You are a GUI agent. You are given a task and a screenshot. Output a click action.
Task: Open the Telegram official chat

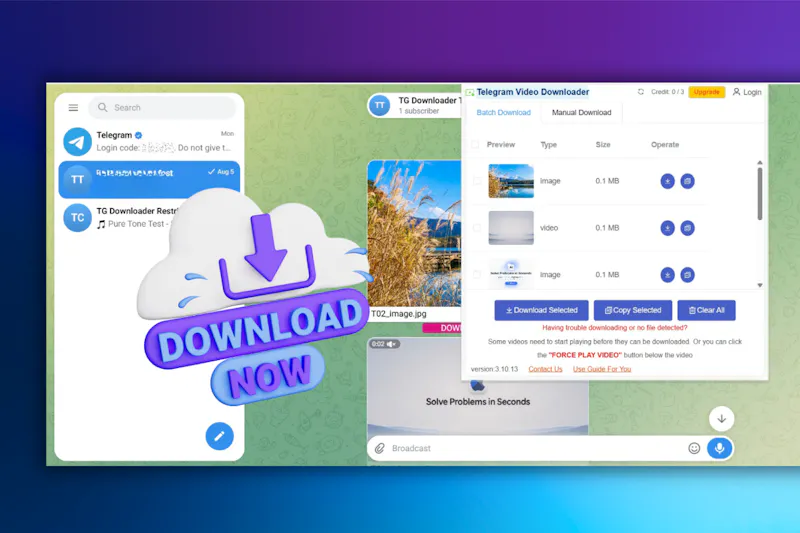(x=149, y=141)
